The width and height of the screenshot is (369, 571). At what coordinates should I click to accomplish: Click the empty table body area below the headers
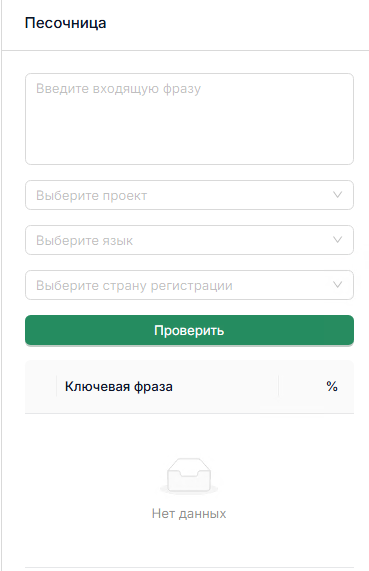[189, 490]
